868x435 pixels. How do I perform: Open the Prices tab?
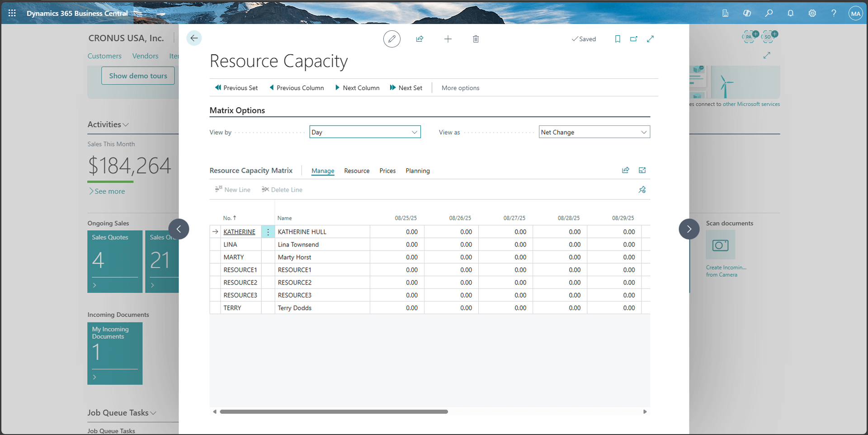click(387, 170)
